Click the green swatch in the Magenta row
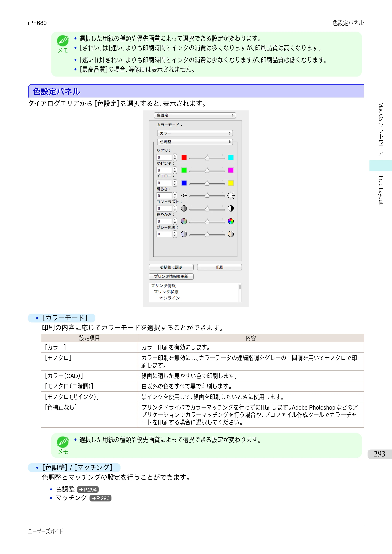This screenshot has height=554, width=392. click(184, 170)
